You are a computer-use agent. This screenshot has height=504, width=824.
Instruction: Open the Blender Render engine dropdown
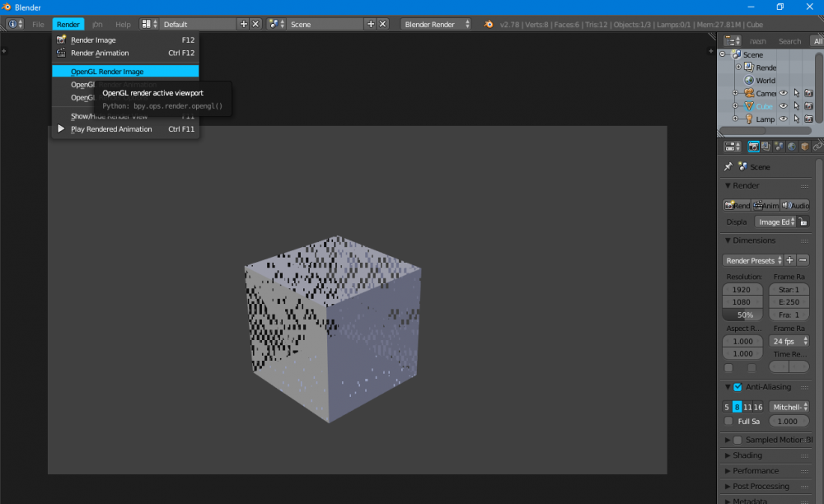[437, 25]
